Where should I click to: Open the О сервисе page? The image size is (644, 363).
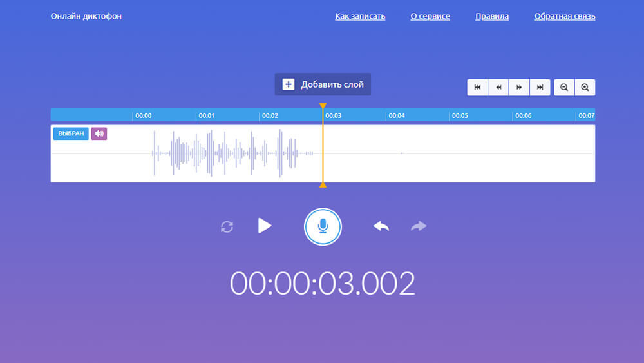tap(430, 16)
